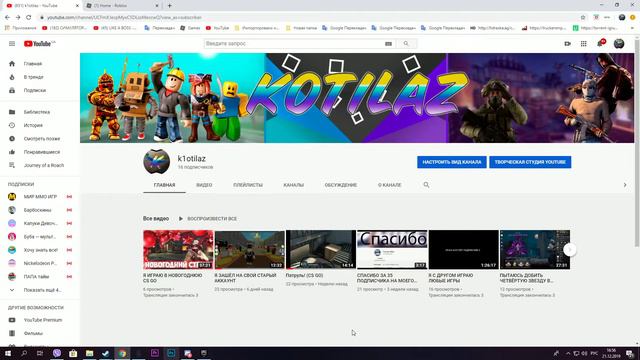Open the Все видео section link
This screenshot has height=360, width=640.
pyautogui.click(x=156, y=219)
